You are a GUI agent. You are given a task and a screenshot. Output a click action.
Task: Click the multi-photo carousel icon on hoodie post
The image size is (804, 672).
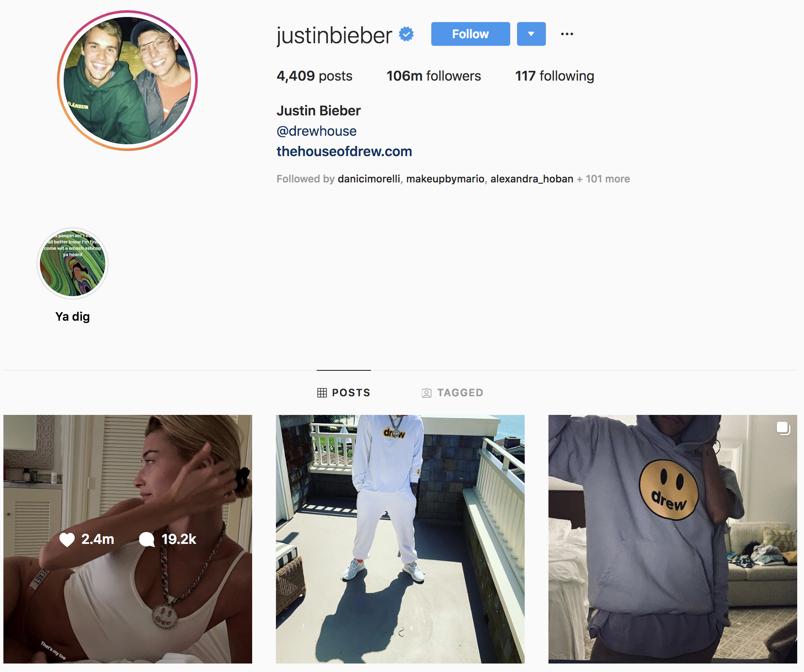click(x=783, y=428)
